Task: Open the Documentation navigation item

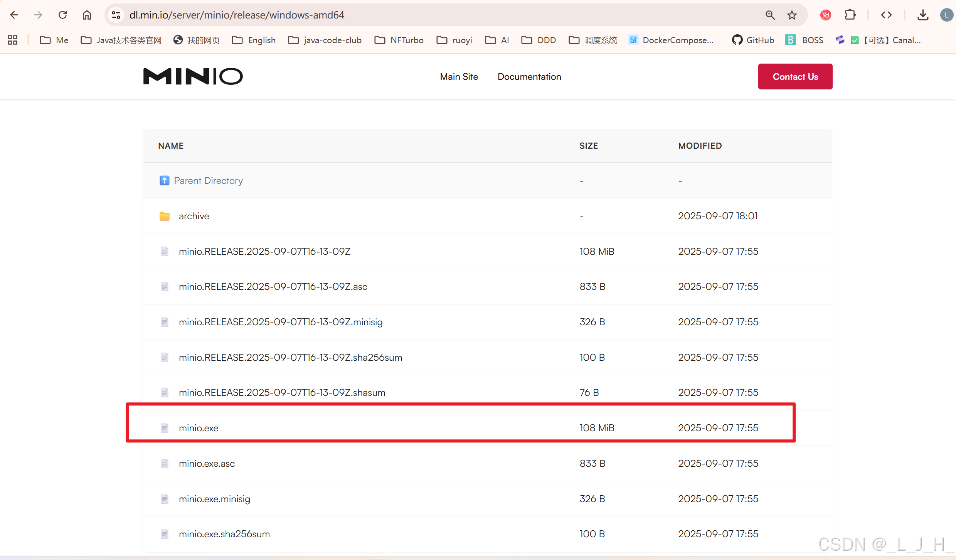Action: (529, 77)
